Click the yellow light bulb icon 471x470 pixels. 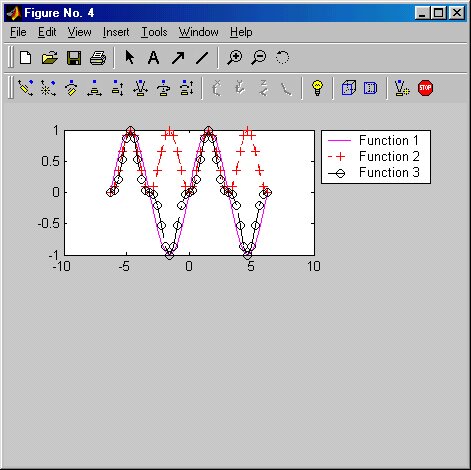point(317,88)
